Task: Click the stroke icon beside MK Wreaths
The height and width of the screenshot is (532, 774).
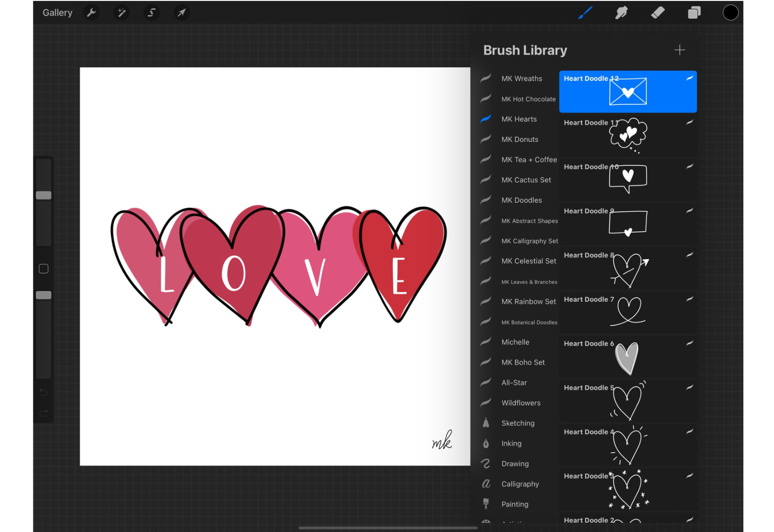Action: pos(486,78)
